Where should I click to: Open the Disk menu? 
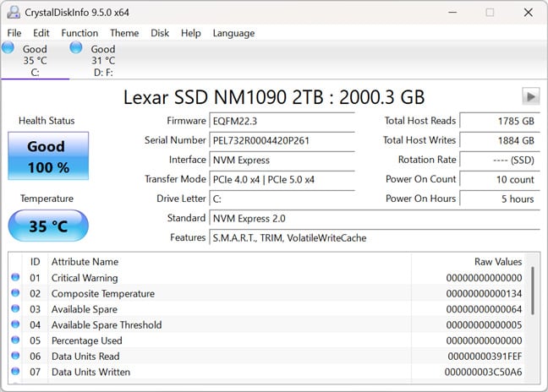click(160, 33)
